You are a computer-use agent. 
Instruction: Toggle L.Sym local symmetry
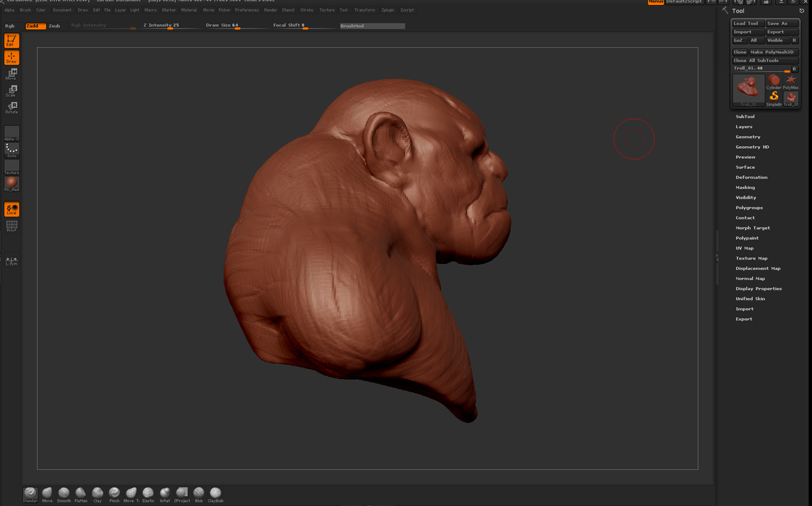[11, 260]
